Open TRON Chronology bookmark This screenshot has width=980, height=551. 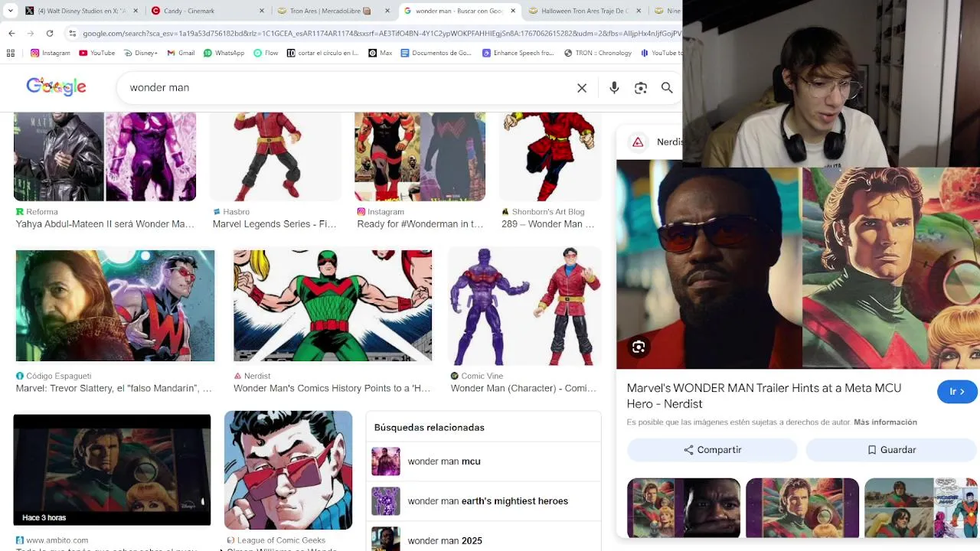598,53
